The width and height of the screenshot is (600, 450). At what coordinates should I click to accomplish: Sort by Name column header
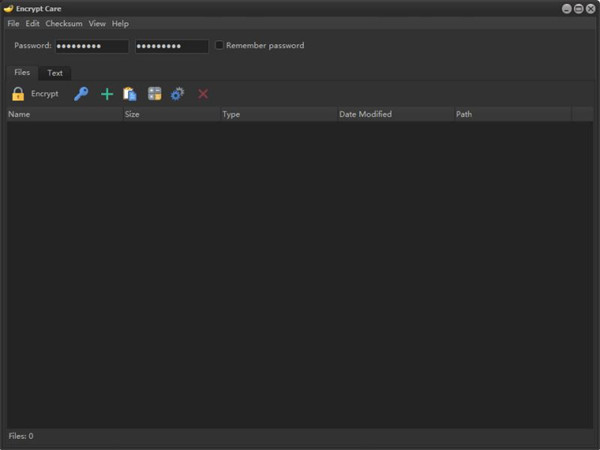coord(65,114)
